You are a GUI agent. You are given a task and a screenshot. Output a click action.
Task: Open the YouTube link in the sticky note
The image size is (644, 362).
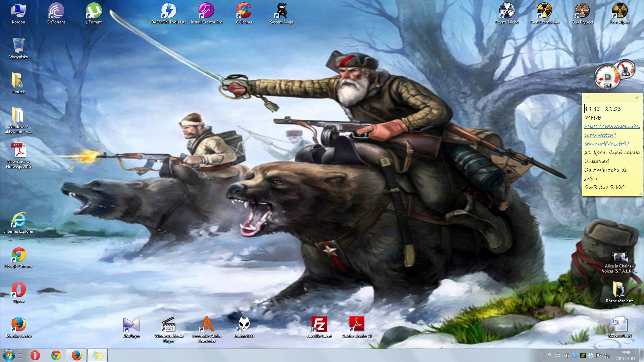click(x=612, y=135)
